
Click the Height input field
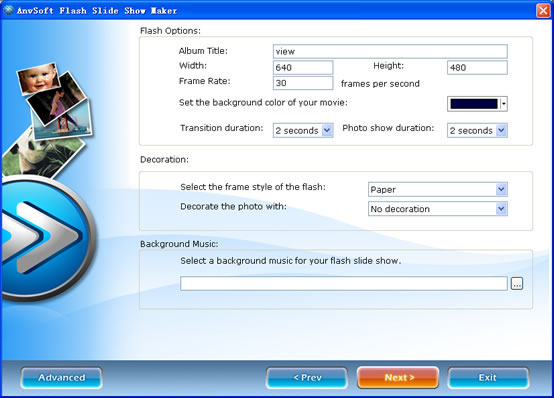click(477, 67)
